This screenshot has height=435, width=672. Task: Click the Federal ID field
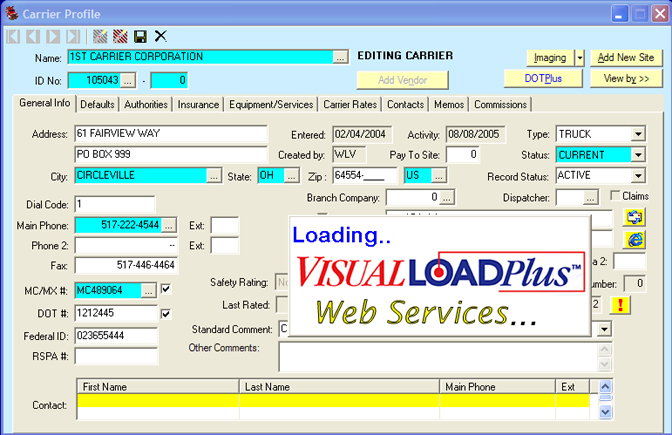[x=116, y=336]
